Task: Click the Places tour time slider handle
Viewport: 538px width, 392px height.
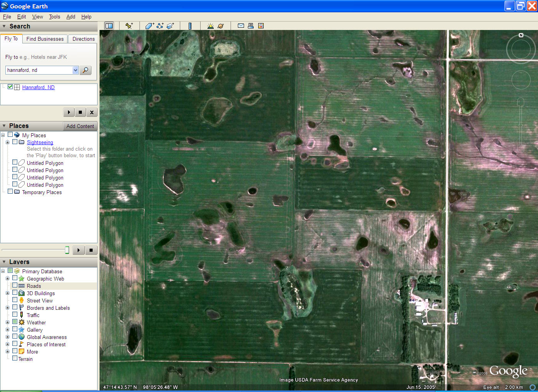Action: (67, 250)
